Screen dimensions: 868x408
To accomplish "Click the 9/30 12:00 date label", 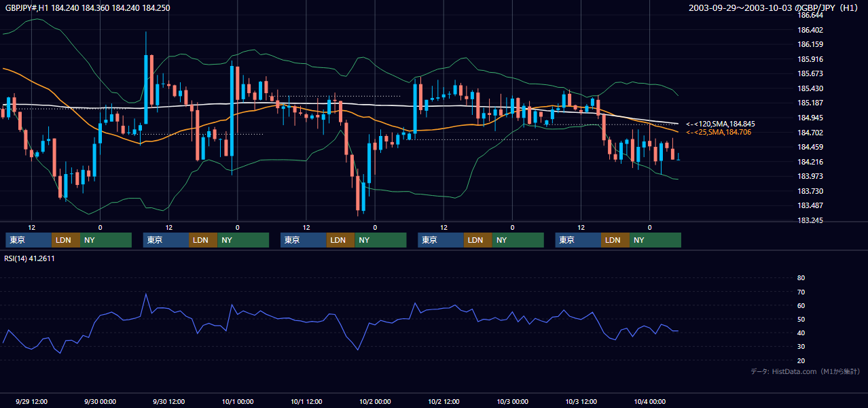I will tap(168, 401).
